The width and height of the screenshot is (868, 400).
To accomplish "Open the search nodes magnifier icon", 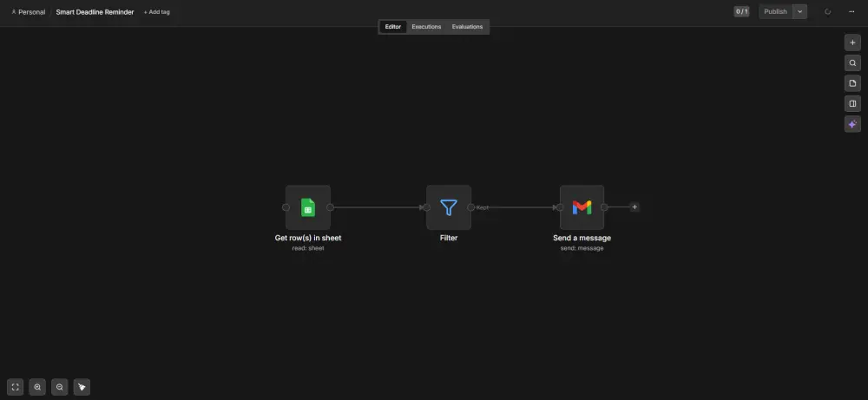I will 852,63.
